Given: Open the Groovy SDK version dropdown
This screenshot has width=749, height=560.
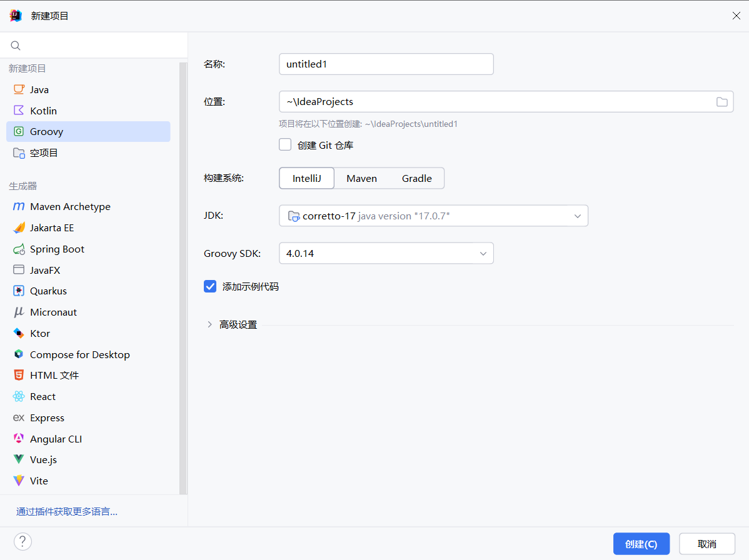Looking at the screenshot, I should click(x=483, y=253).
